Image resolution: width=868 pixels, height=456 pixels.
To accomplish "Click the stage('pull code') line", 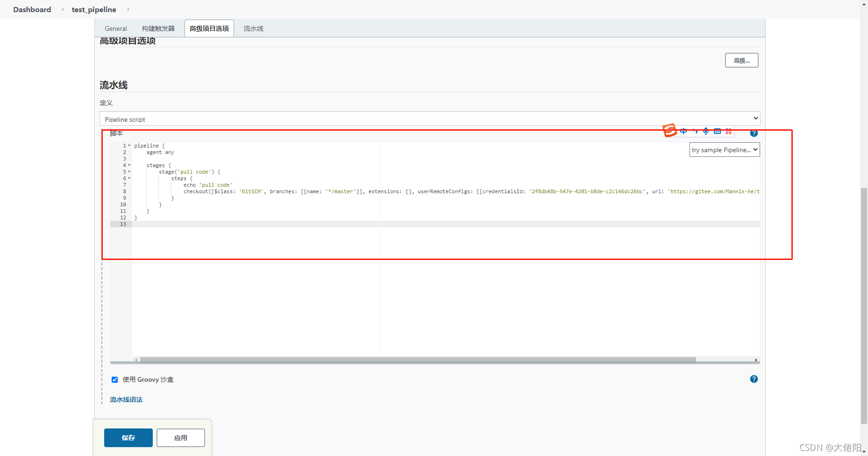I will (189, 172).
